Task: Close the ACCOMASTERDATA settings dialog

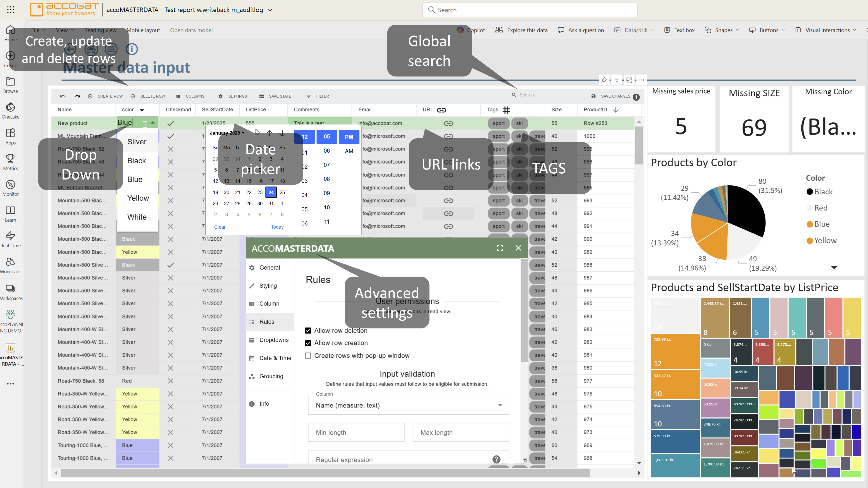Action: pyautogui.click(x=518, y=248)
